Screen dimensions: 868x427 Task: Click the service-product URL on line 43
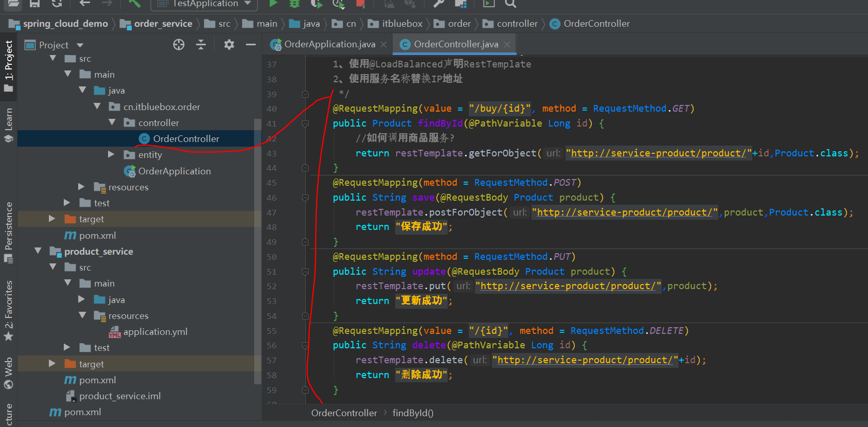(658, 153)
